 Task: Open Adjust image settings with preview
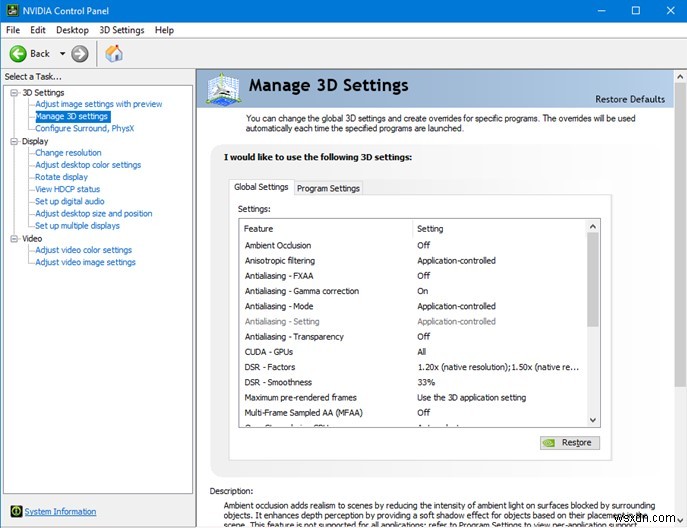click(x=98, y=104)
